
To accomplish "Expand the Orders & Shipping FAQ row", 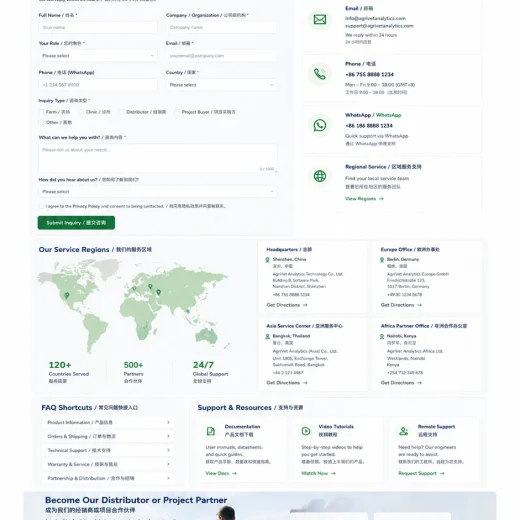I will tap(108, 436).
